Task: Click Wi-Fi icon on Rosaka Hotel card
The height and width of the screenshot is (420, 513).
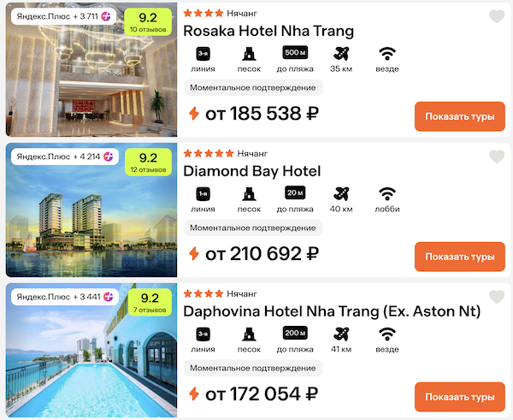Action: point(387,54)
